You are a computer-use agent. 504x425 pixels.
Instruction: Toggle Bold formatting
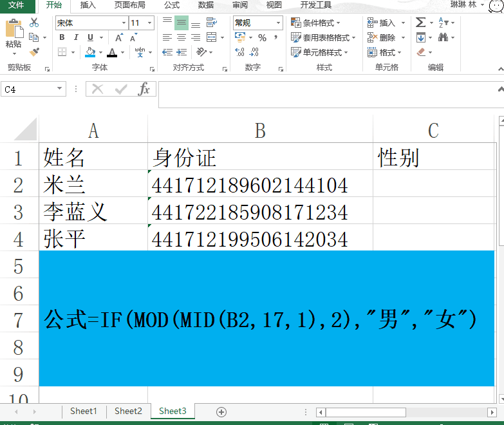pos(62,37)
